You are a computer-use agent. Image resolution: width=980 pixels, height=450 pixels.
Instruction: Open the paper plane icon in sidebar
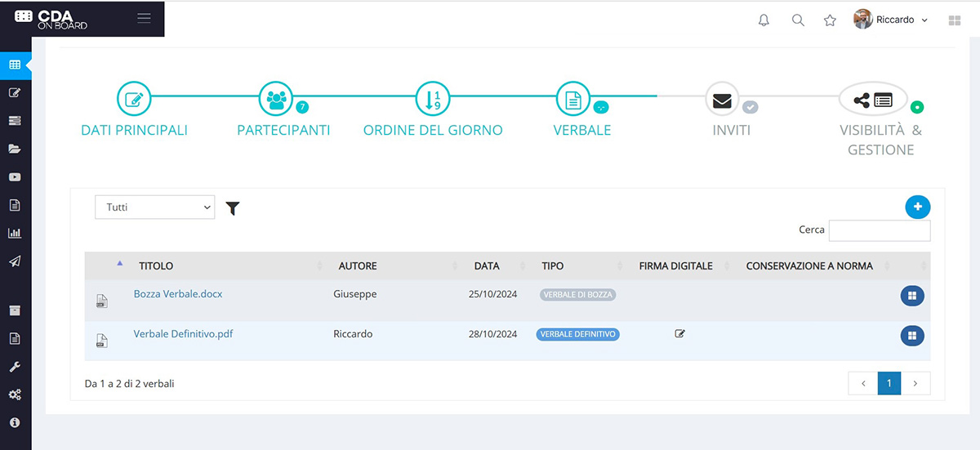[15, 261]
